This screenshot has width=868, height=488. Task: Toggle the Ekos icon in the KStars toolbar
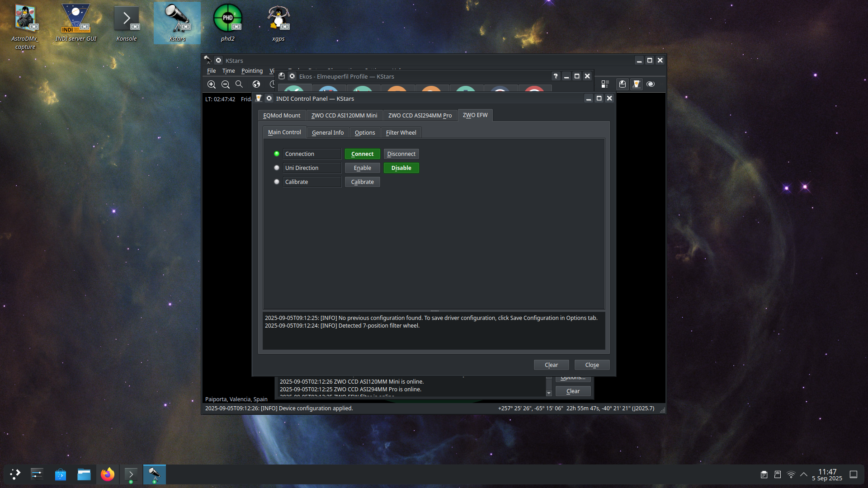623,84
